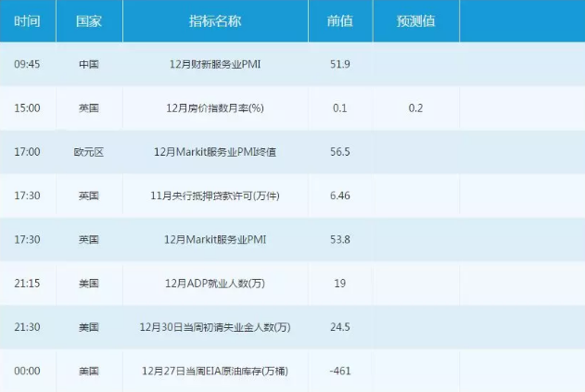Screen dimensions: 585x392
Task: Click the 中国 country cell
Action: [x=89, y=65]
